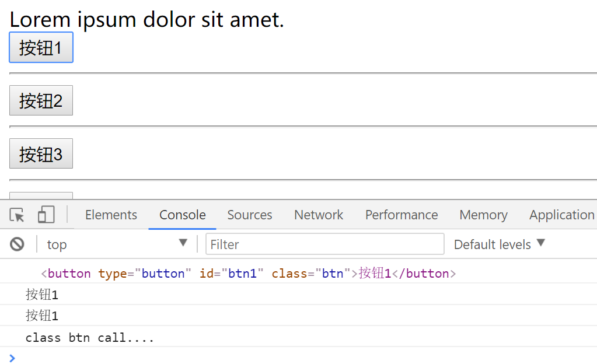Switch to the Elements tab
The image size is (597, 364).
111,215
